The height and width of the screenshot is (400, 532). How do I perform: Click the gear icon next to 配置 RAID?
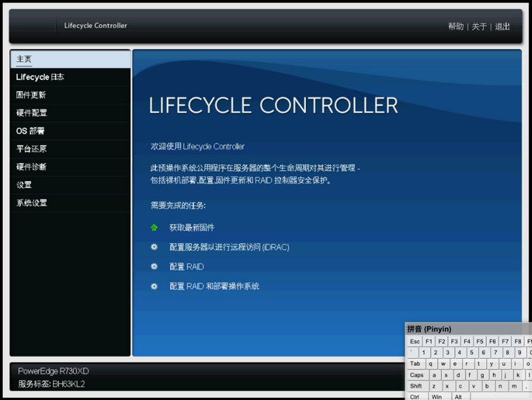click(154, 267)
